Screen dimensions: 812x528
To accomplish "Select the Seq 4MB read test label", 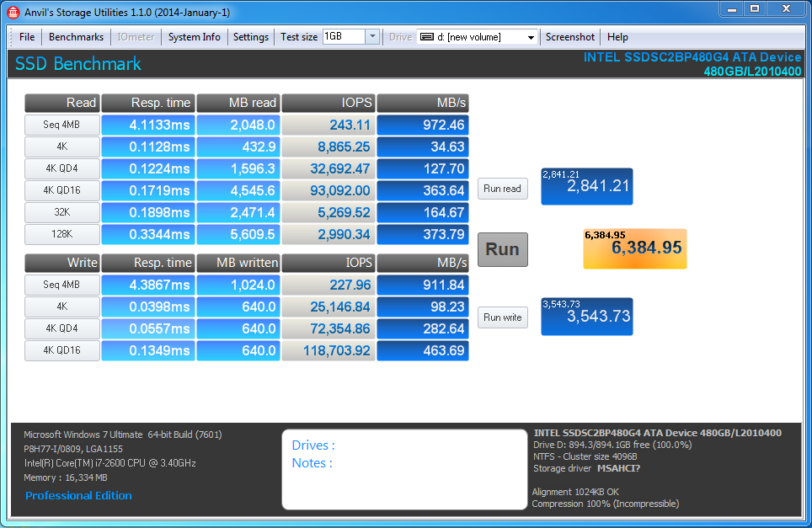I will [61, 125].
